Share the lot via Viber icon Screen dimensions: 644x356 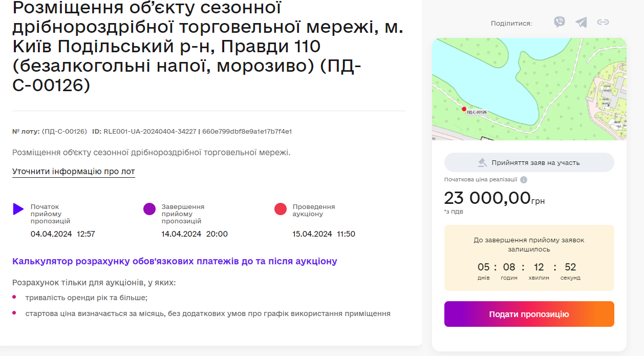tap(560, 23)
